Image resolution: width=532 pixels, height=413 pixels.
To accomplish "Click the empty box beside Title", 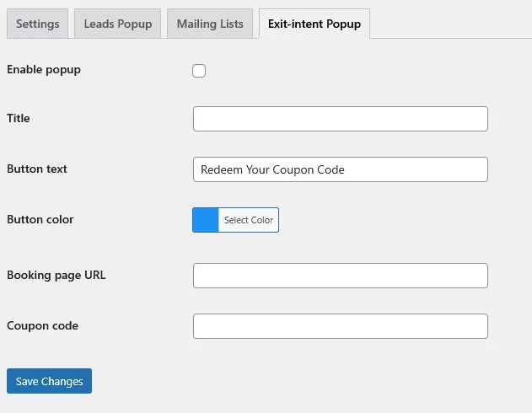I will click(x=340, y=119).
